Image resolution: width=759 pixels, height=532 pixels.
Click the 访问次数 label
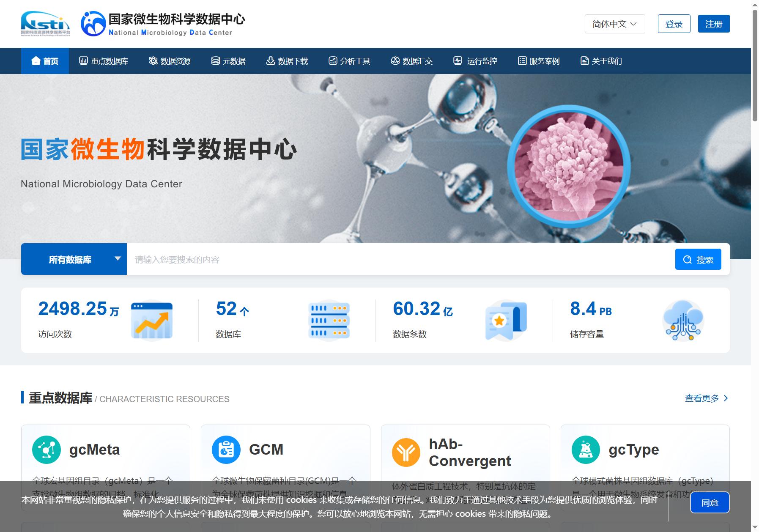coord(55,334)
